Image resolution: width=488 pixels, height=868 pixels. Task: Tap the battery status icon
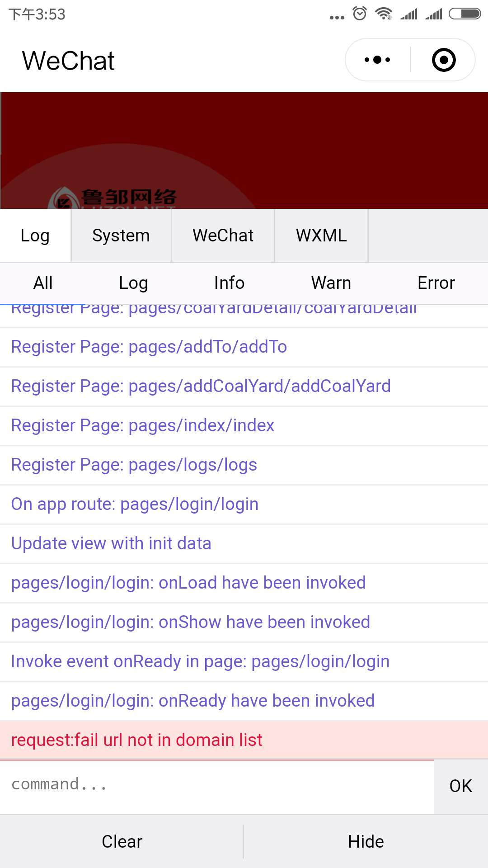[465, 14]
